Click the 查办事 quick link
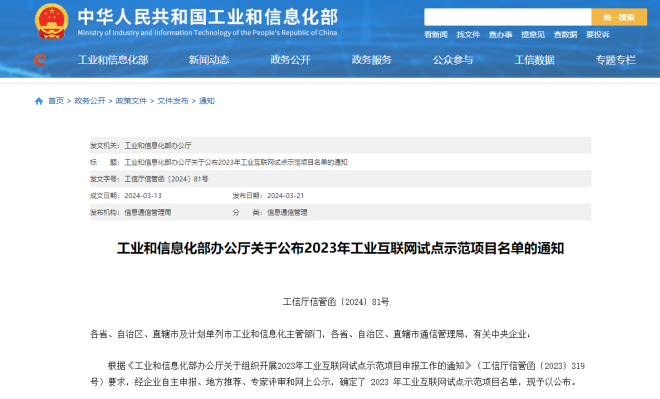The height and width of the screenshot is (399, 660). coord(500,35)
